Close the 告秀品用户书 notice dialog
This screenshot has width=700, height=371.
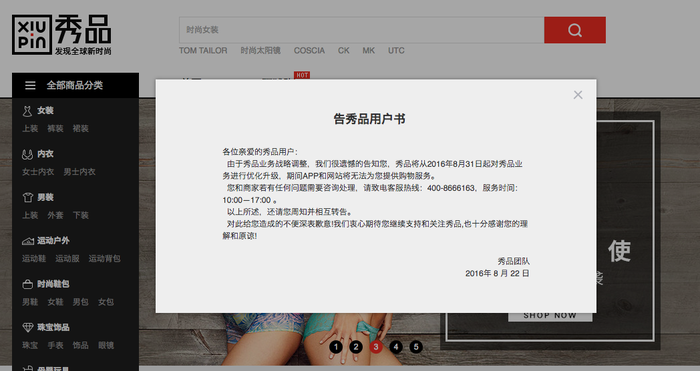tap(578, 95)
